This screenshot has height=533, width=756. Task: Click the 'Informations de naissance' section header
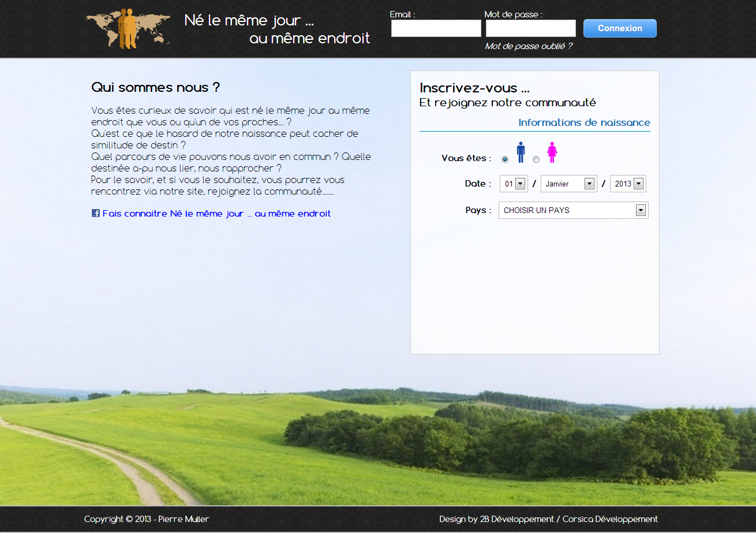click(x=584, y=122)
